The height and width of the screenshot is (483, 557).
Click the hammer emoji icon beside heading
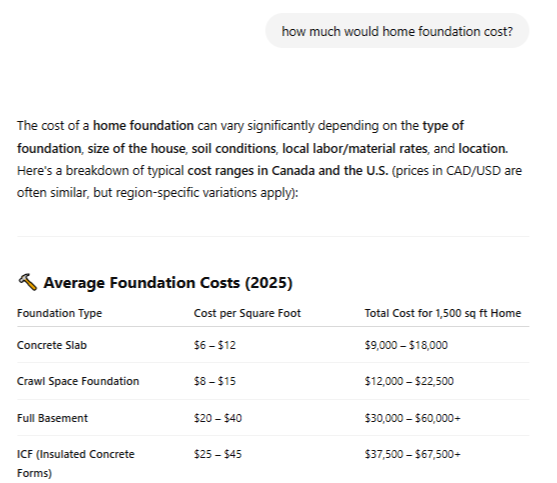27,282
